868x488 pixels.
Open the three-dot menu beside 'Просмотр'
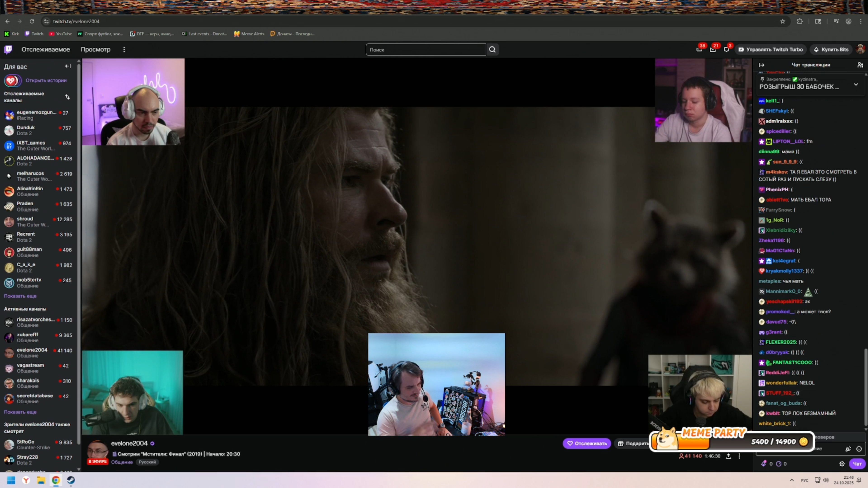tap(124, 50)
